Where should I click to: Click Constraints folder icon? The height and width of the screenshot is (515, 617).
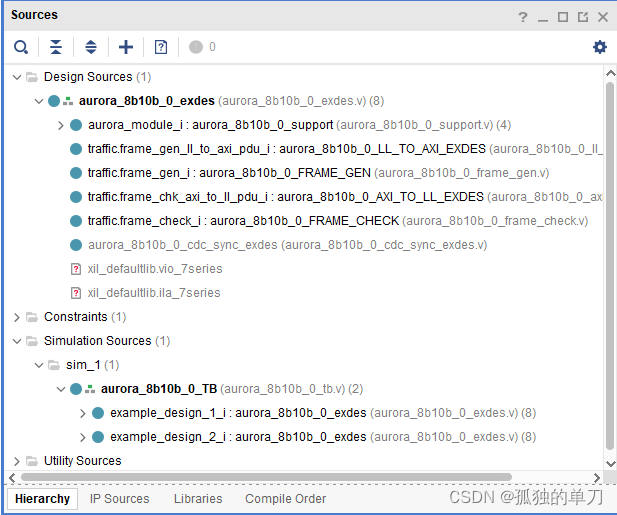[x=32, y=317]
